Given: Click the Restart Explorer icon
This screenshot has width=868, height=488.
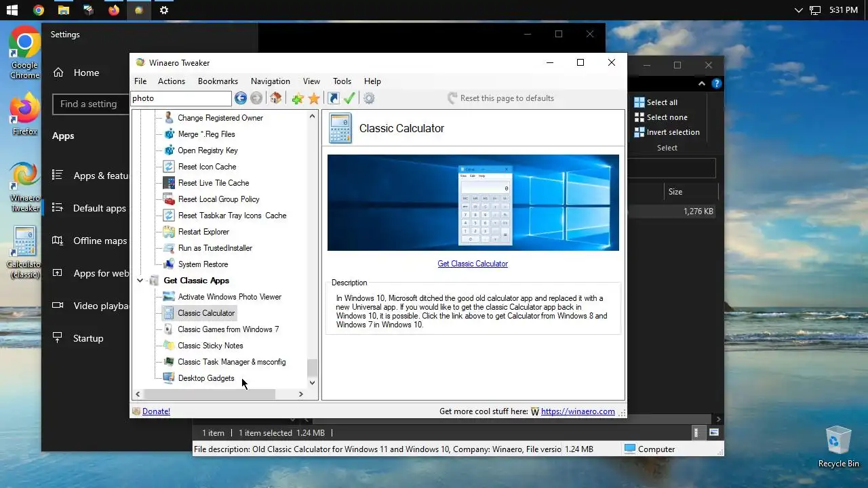Looking at the screenshot, I should pyautogui.click(x=169, y=232).
